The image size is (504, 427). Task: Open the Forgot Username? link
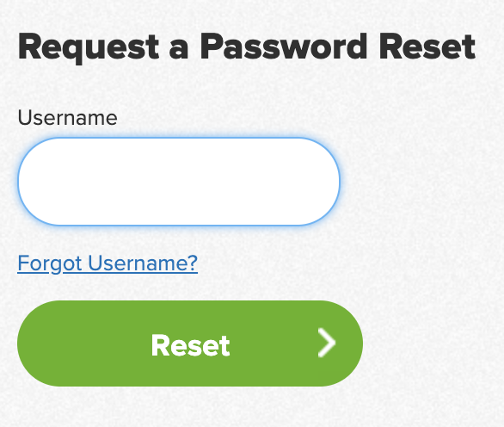coord(108,263)
